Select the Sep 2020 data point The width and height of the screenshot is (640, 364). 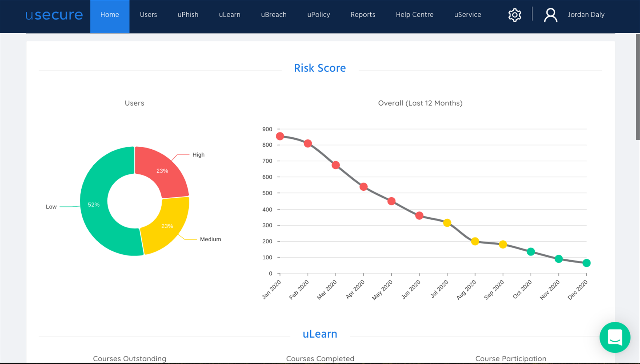pos(503,244)
